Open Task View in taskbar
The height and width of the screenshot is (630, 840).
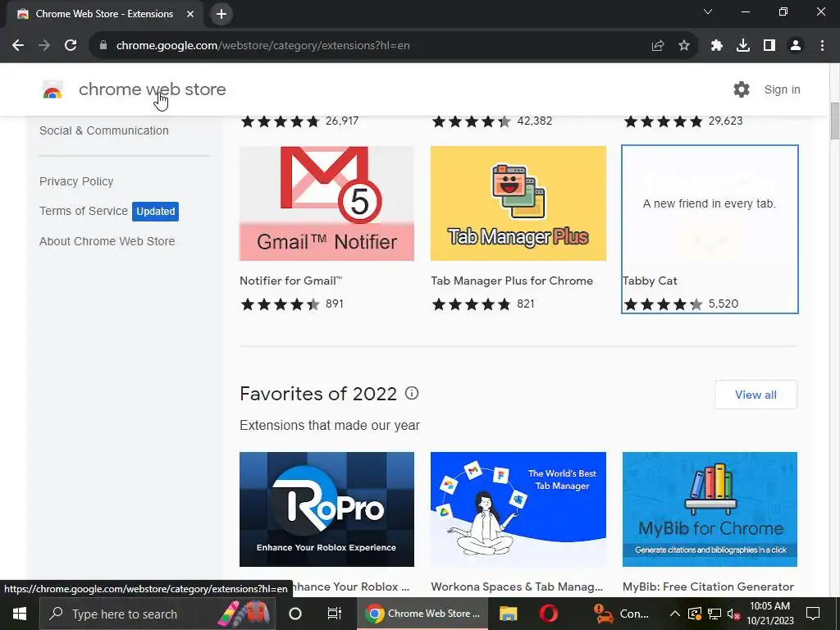coord(335,614)
